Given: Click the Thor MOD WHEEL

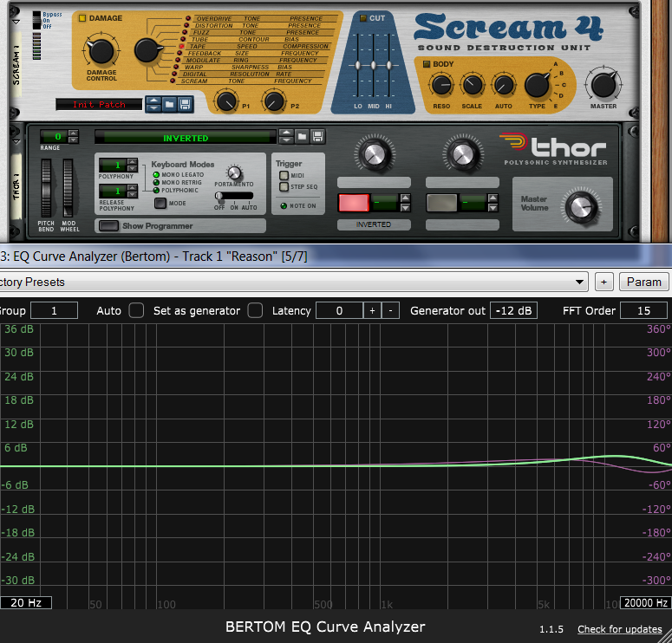Looking at the screenshot, I should pyautogui.click(x=68, y=188).
